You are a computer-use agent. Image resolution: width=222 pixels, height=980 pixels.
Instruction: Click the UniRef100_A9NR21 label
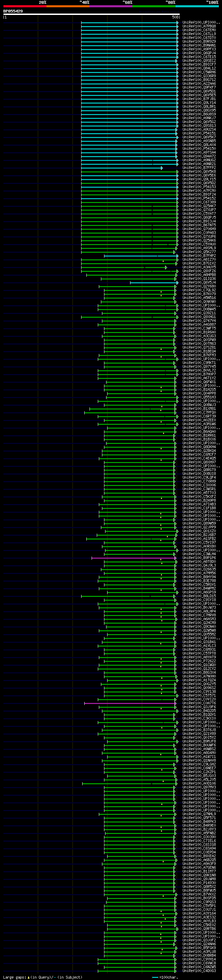coord(199,164)
